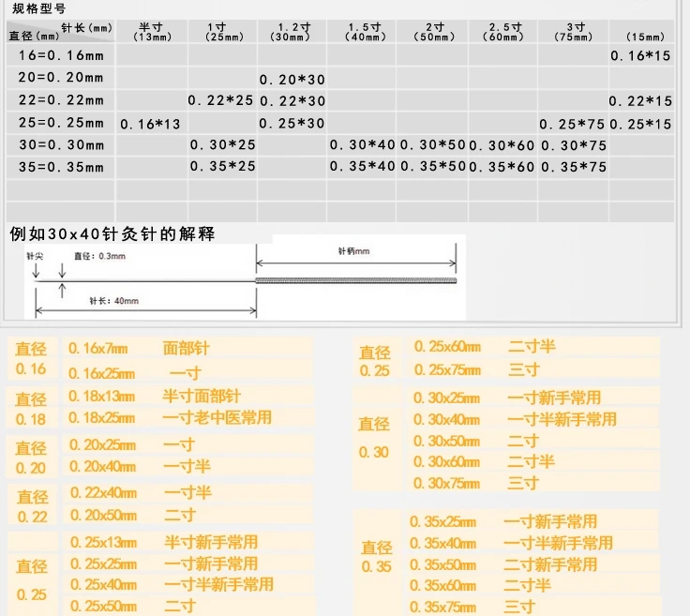Select the table cell 0.35*60

[x=502, y=167]
